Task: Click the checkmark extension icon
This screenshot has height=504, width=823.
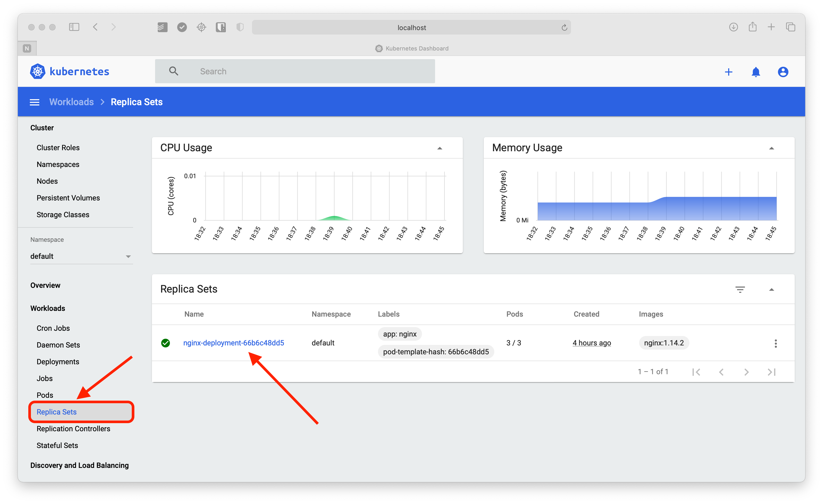Action: pos(182,27)
